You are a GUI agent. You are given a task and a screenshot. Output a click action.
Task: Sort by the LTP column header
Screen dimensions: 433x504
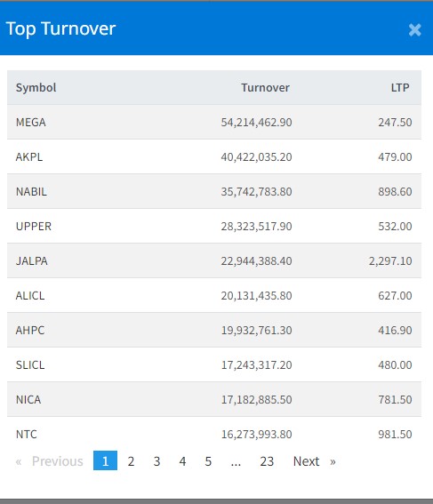click(400, 87)
